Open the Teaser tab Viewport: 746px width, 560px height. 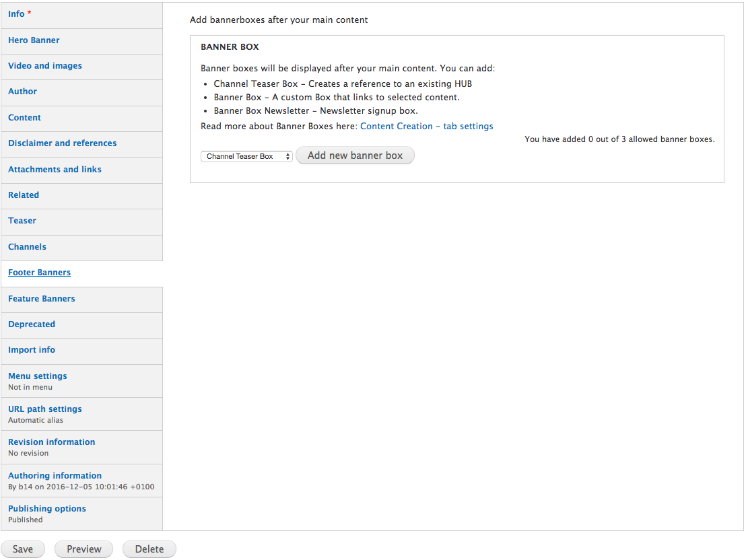pyautogui.click(x=22, y=221)
